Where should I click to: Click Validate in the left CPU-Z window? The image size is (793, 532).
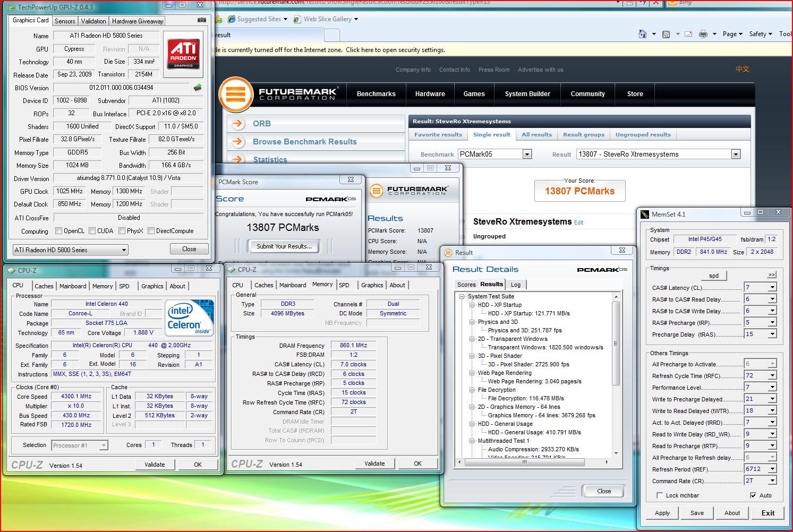(x=155, y=465)
